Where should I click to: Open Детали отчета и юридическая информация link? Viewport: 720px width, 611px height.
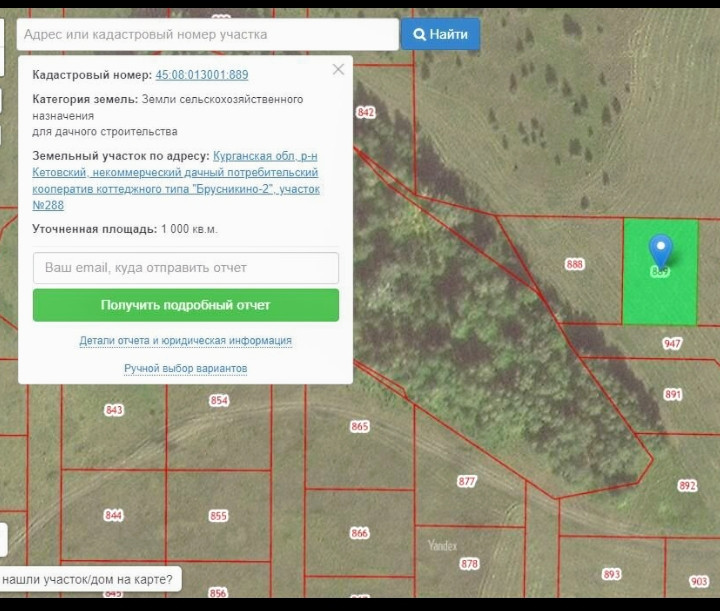coord(186,341)
